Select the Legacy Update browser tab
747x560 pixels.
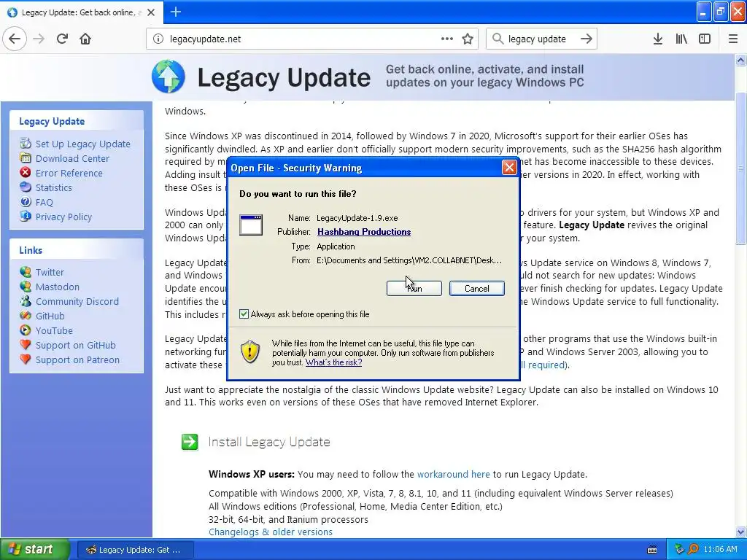pos(82,12)
